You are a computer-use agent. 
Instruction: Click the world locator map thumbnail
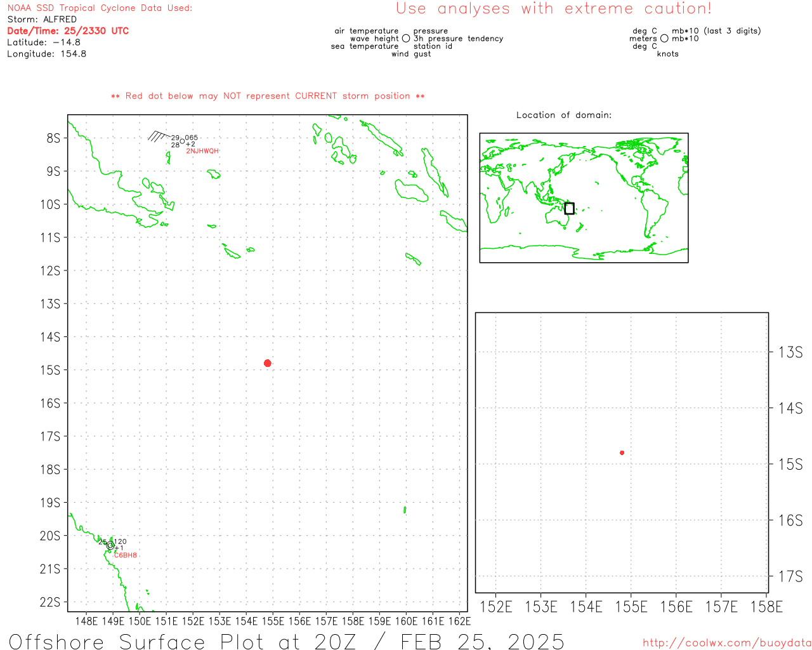coord(584,198)
